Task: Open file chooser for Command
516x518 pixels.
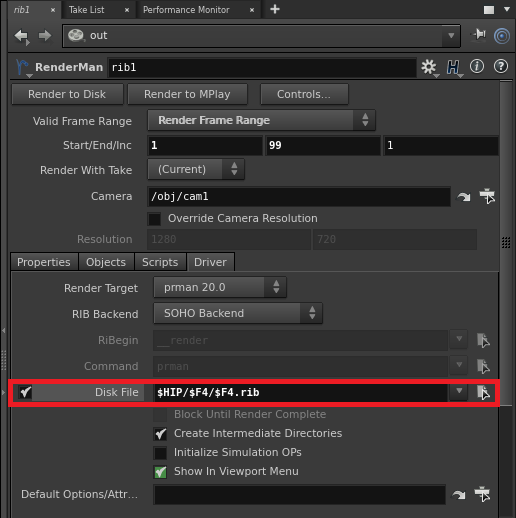Action: pyautogui.click(x=483, y=366)
